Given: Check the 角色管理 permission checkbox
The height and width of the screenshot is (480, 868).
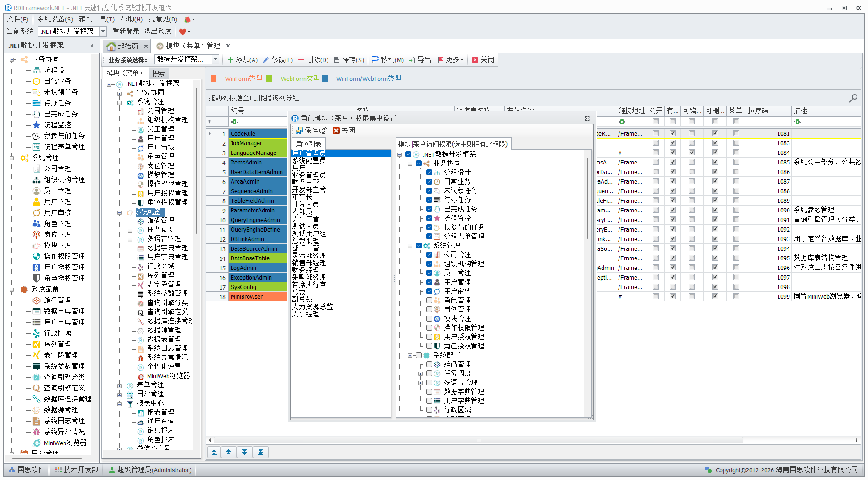Looking at the screenshot, I should click(429, 300).
